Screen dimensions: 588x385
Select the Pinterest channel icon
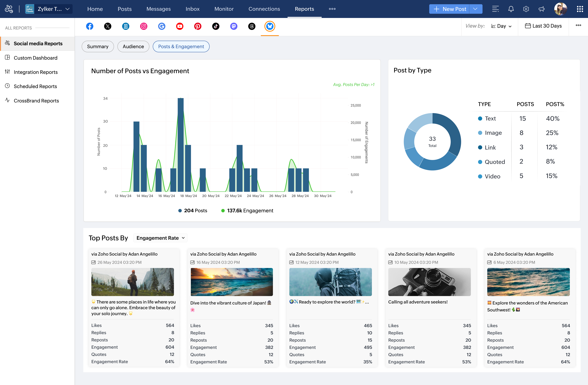(198, 26)
